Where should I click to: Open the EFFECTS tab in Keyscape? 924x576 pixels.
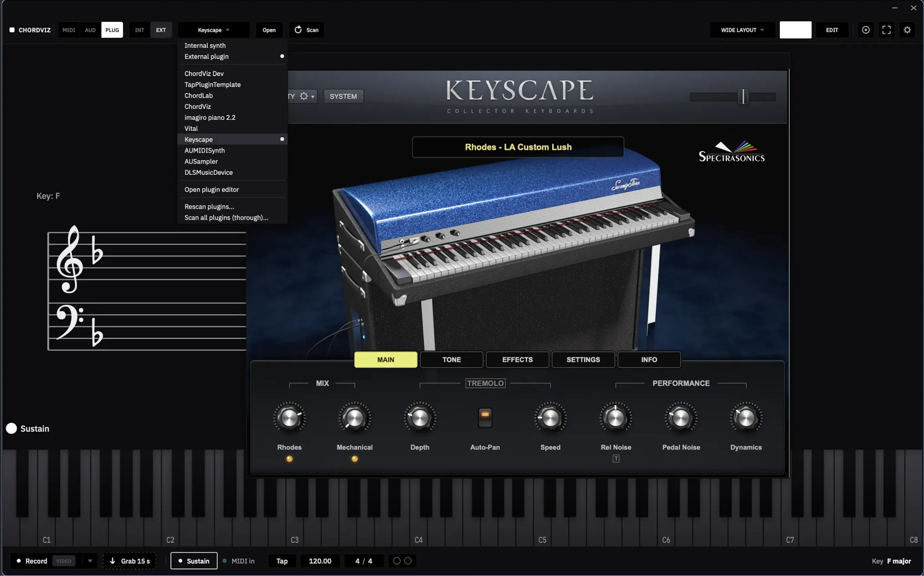[518, 360]
